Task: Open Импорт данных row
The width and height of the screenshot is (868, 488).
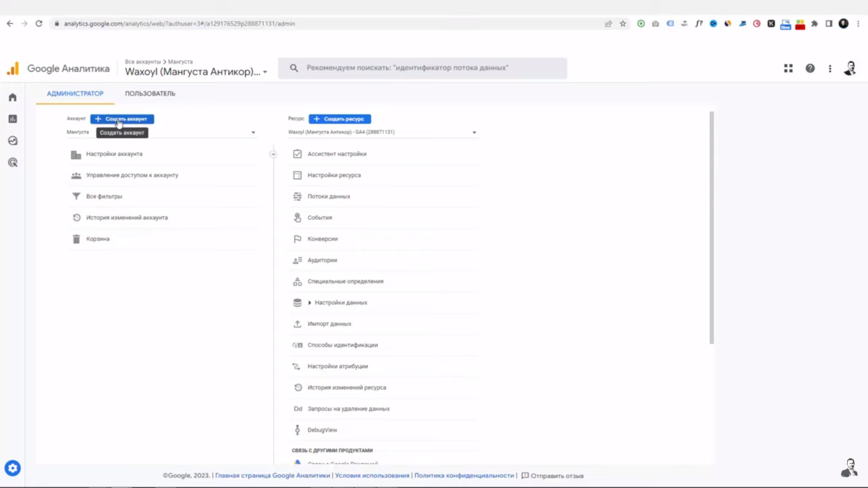Action: (x=384, y=324)
